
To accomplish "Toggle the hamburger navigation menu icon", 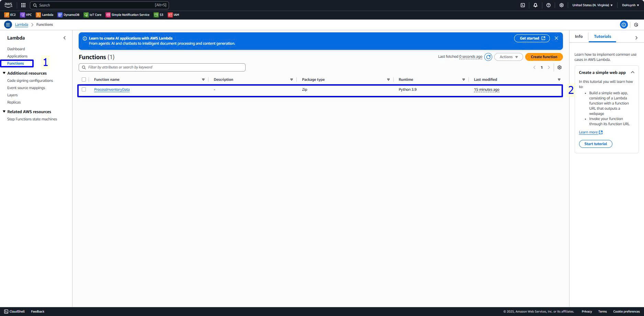I will pyautogui.click(x=8, y=25).
